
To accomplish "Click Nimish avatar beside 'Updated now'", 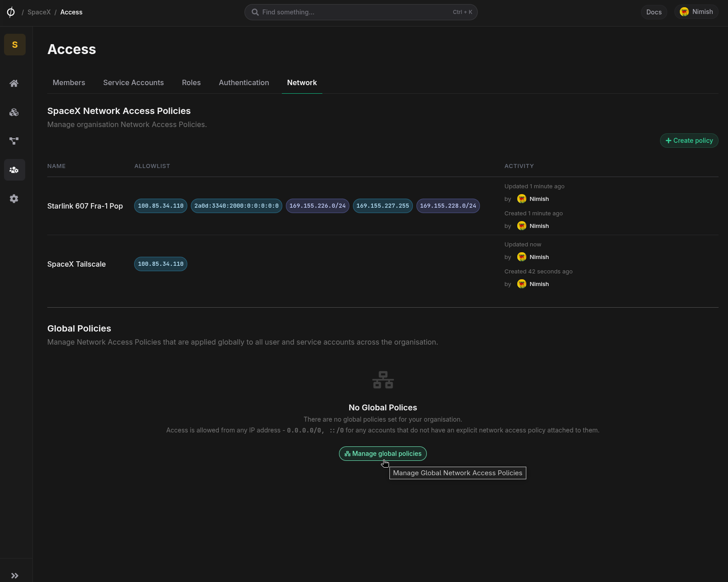I will point(522,257).
